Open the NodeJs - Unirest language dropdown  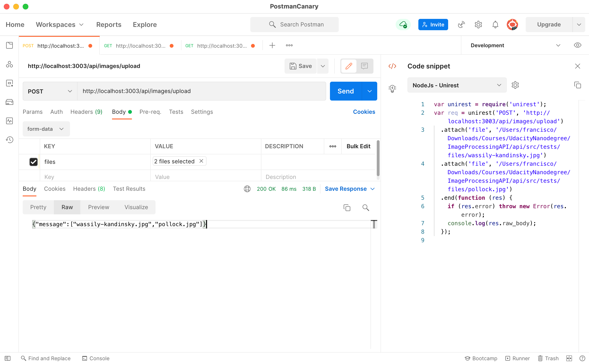point(457,85)
